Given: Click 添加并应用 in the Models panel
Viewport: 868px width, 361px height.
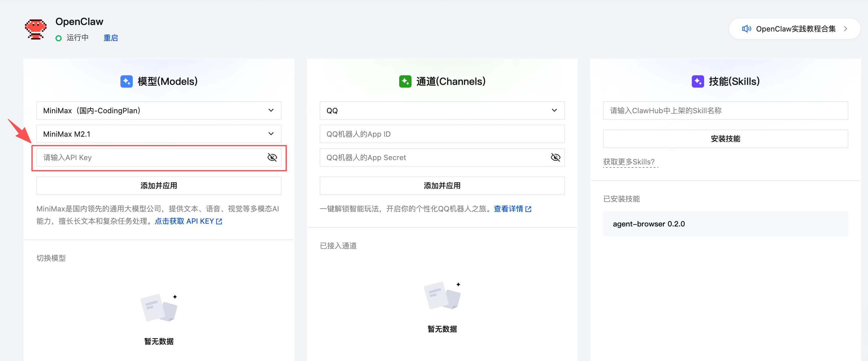Looking at the screenshot, I should 158,185.
